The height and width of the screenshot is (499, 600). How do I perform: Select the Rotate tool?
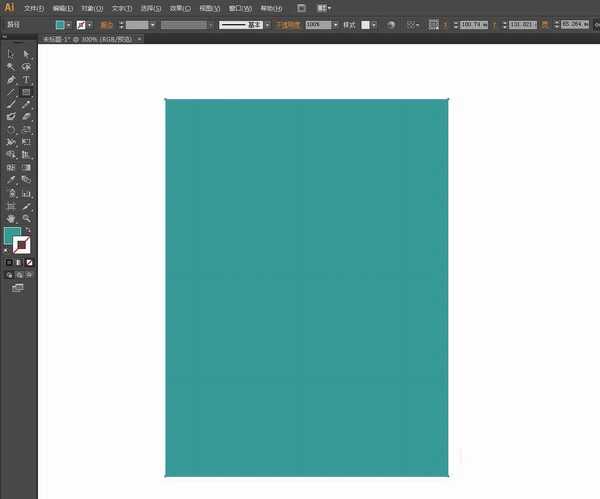(x=11, y=130)
